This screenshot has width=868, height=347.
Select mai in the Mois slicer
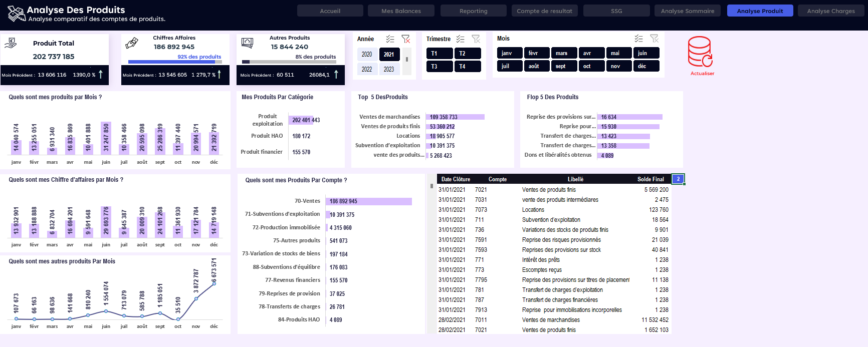click(619, 53)
